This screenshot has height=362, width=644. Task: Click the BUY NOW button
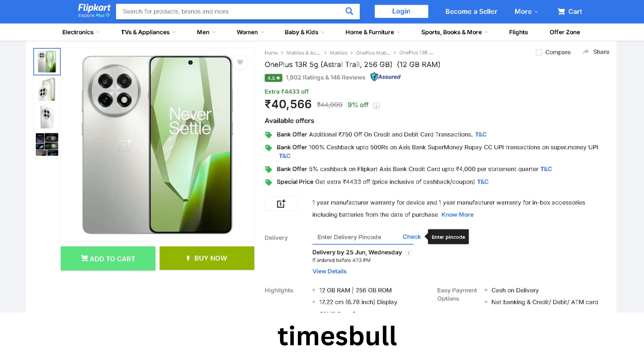click(207, 258)
